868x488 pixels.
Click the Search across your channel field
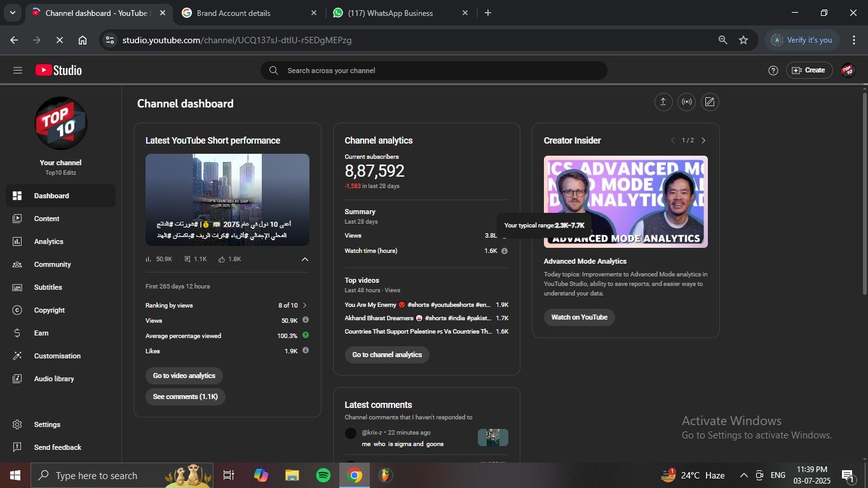[x=434, y=71]
